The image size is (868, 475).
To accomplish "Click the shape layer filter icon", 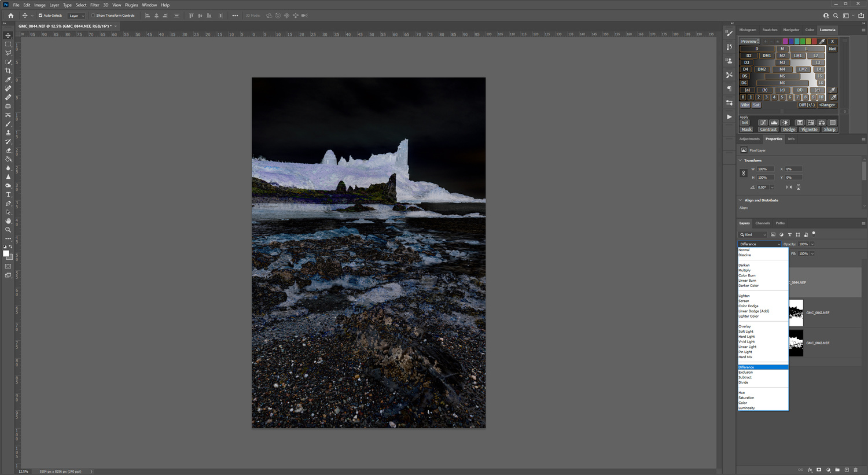I will pos(797,234).
